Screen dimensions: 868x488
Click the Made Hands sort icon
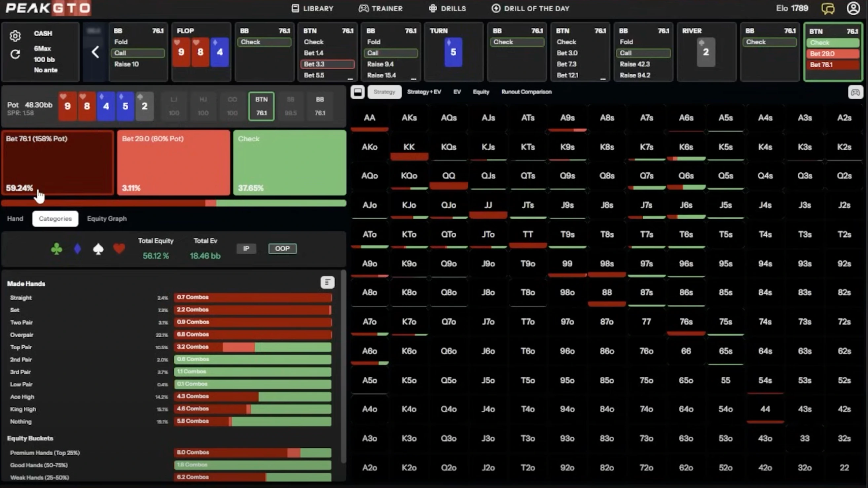327,282
